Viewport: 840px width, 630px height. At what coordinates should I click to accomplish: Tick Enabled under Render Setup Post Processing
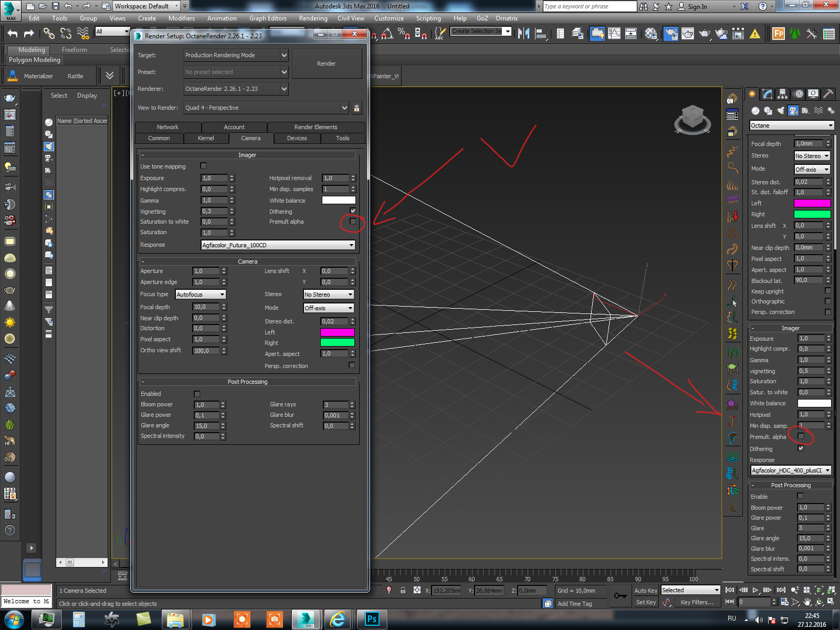[197, 394]
